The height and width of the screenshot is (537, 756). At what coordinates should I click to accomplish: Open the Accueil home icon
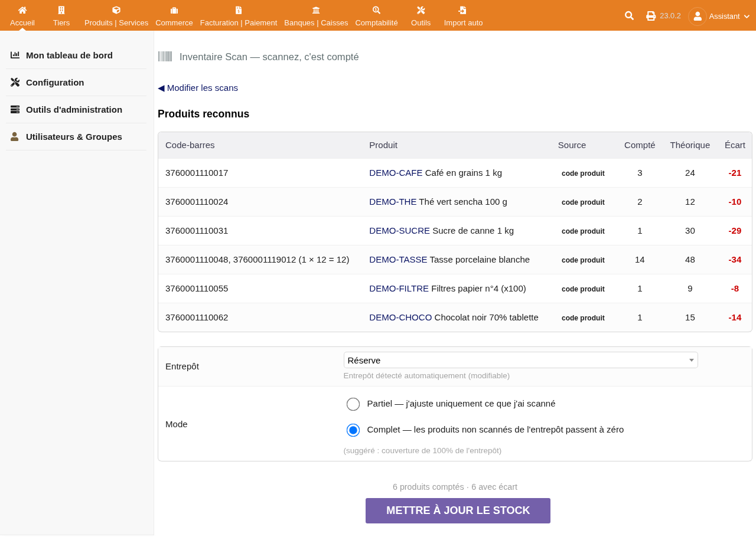click(22, 10)
